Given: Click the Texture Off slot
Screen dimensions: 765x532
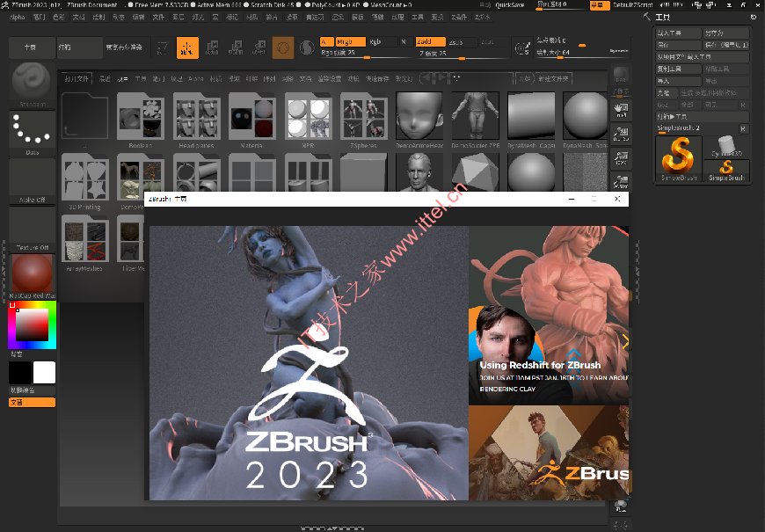Looking at the screenshot, I should pyautogui.click(x=32, y=230).
